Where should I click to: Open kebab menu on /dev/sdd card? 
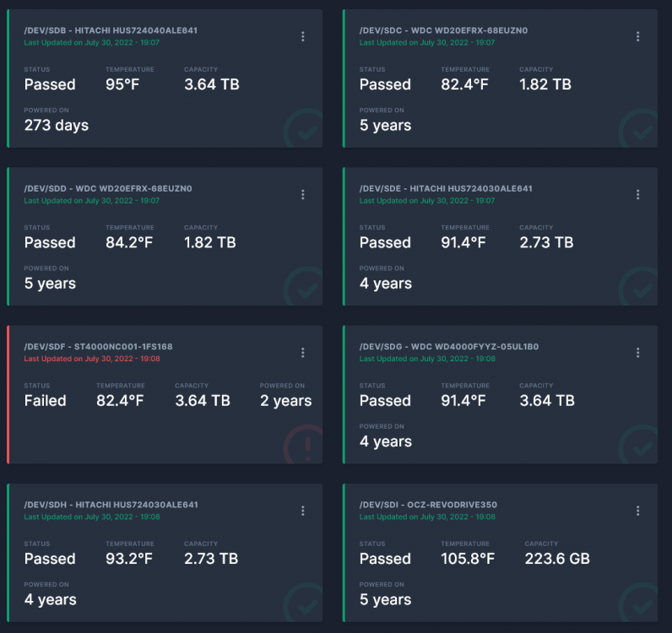click(x=302, y=195)
